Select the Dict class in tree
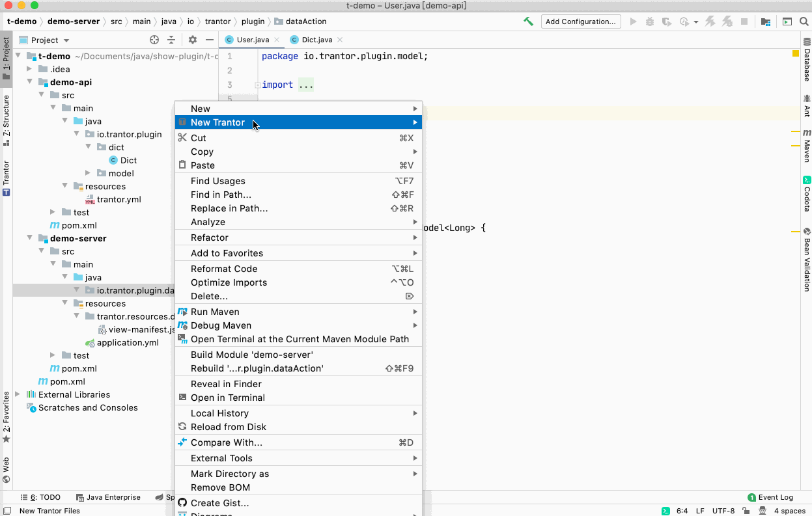Screen dimensions: 812x516 click(122, 160)
